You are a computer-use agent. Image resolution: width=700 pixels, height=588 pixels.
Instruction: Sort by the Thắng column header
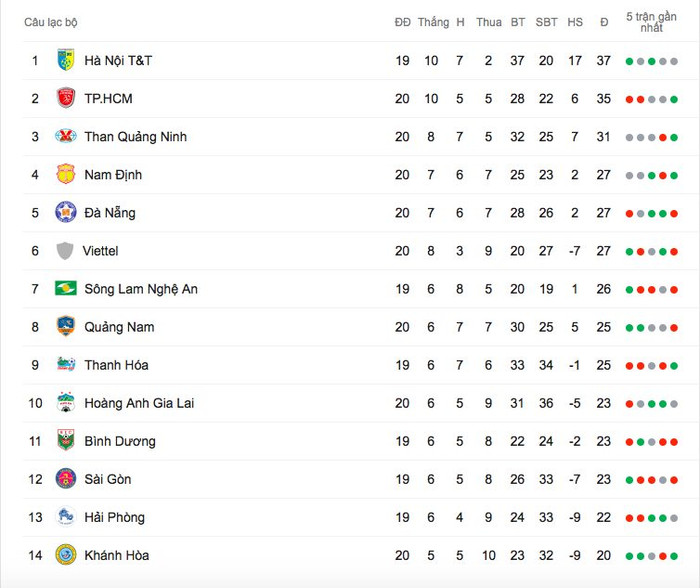coord(433,22)
